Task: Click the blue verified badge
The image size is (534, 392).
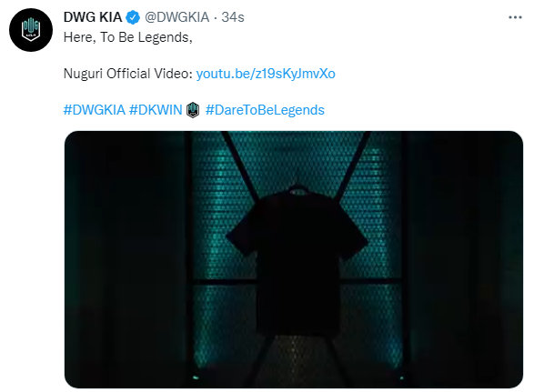Action: [133, 17]
